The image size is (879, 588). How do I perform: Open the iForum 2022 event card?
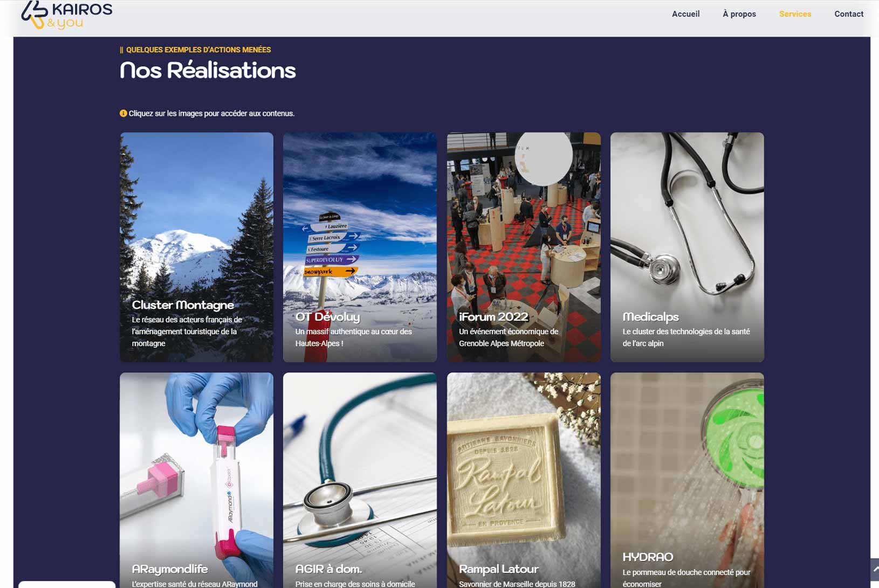(524, 247)
